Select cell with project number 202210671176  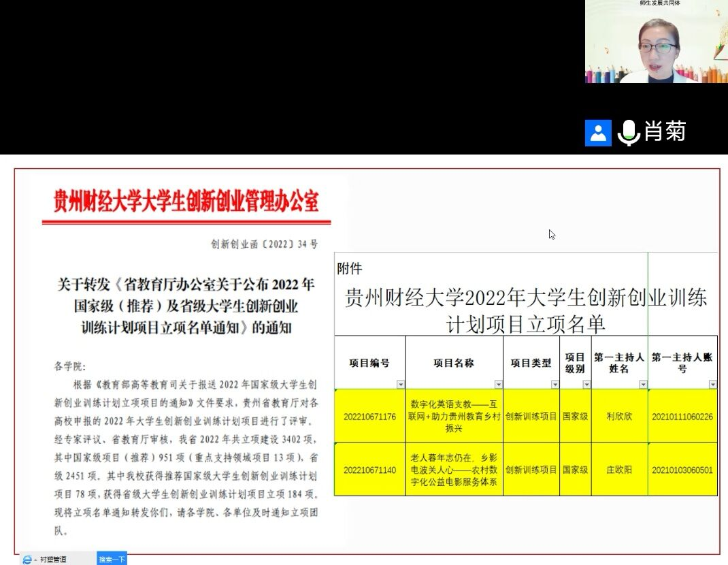(369, 417)
